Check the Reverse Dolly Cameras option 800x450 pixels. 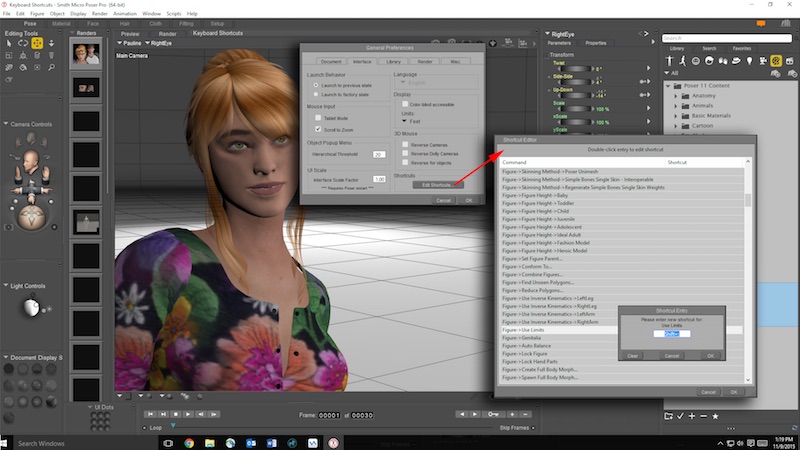pyautogui.click(x=405, y=154)
